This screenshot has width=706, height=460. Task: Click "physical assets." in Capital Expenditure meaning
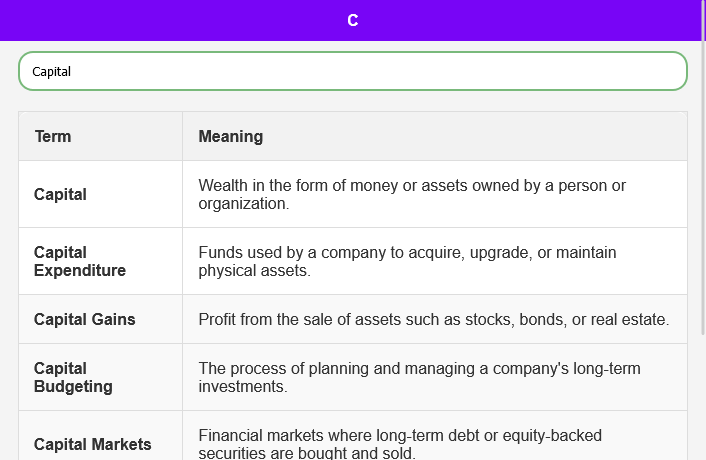(255, 270)
